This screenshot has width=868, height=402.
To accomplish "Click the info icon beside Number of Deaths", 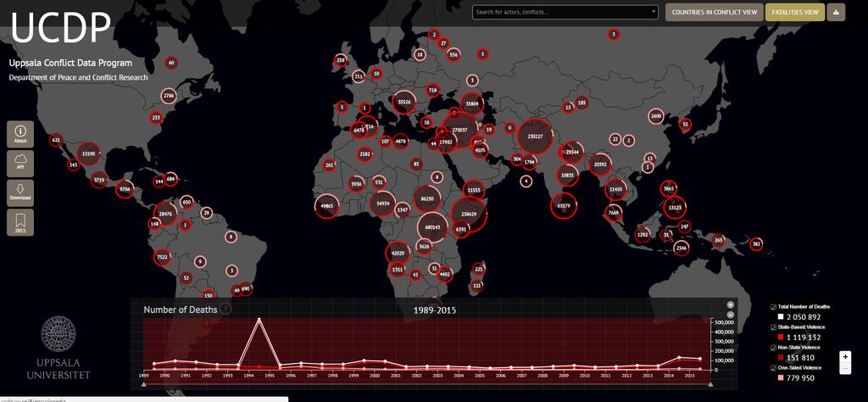I will click(x=225, y=309).
